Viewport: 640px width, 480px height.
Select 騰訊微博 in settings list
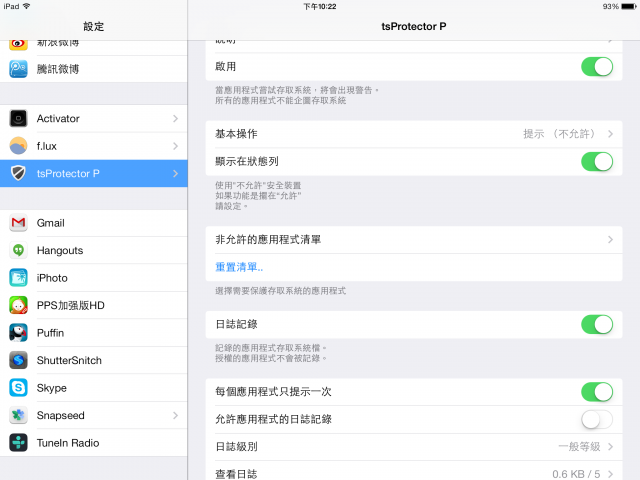94,69
